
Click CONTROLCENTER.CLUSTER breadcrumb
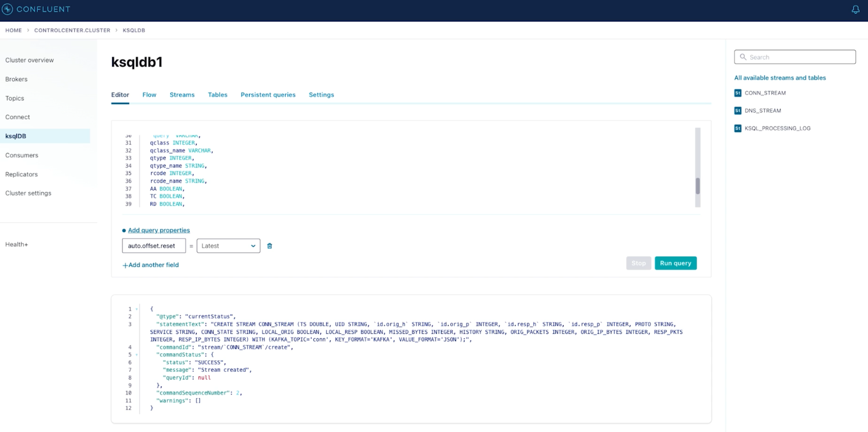click(72, 30)
